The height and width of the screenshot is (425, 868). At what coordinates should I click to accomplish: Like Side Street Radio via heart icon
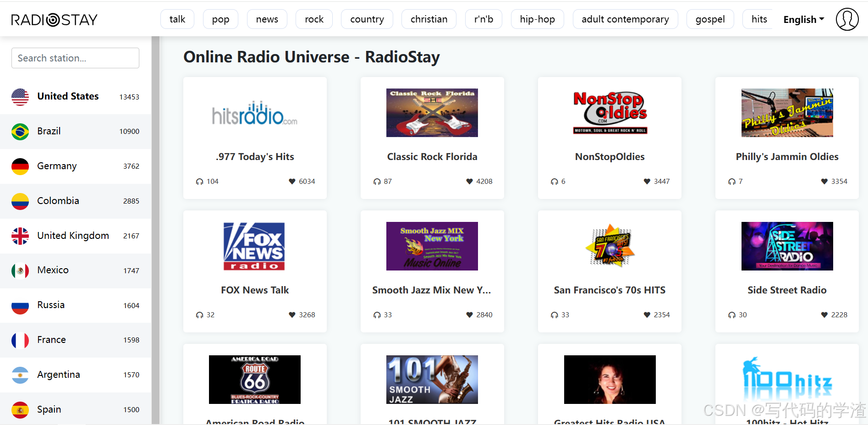point(824,315)
